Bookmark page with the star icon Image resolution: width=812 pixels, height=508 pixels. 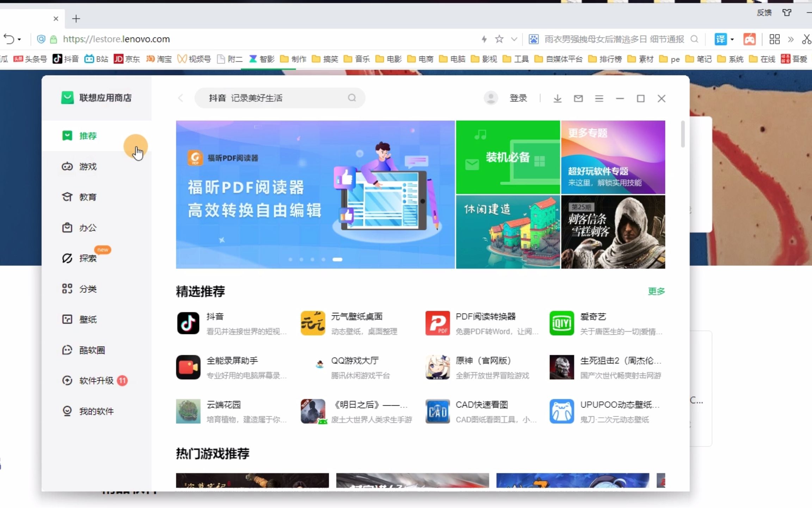point(499,39)
